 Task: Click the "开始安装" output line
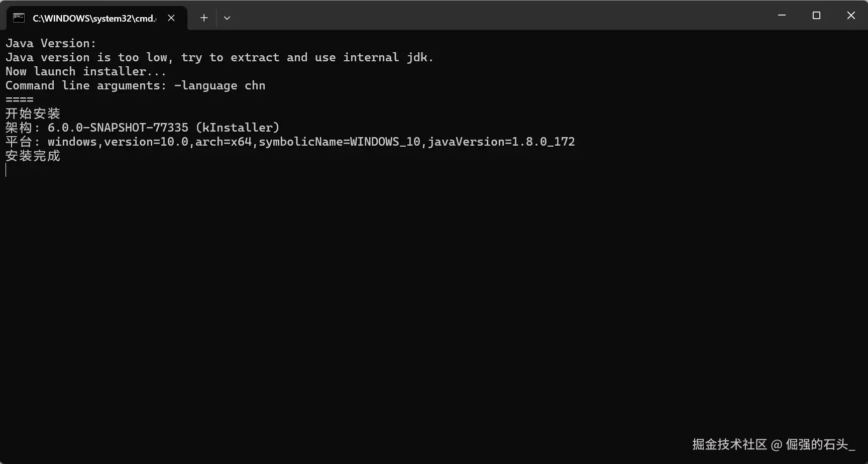pos(33,113)
